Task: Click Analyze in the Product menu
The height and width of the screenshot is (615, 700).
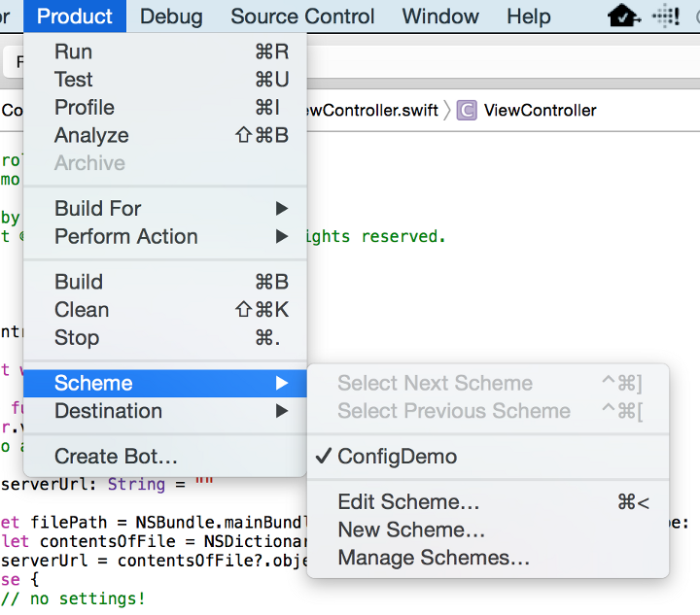Action: point(91,135)
